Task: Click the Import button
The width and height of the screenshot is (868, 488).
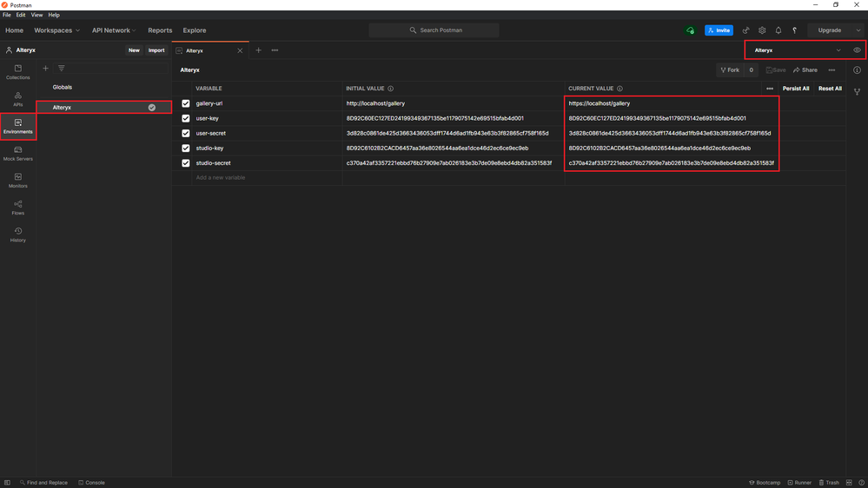Action: pos(156,50)
